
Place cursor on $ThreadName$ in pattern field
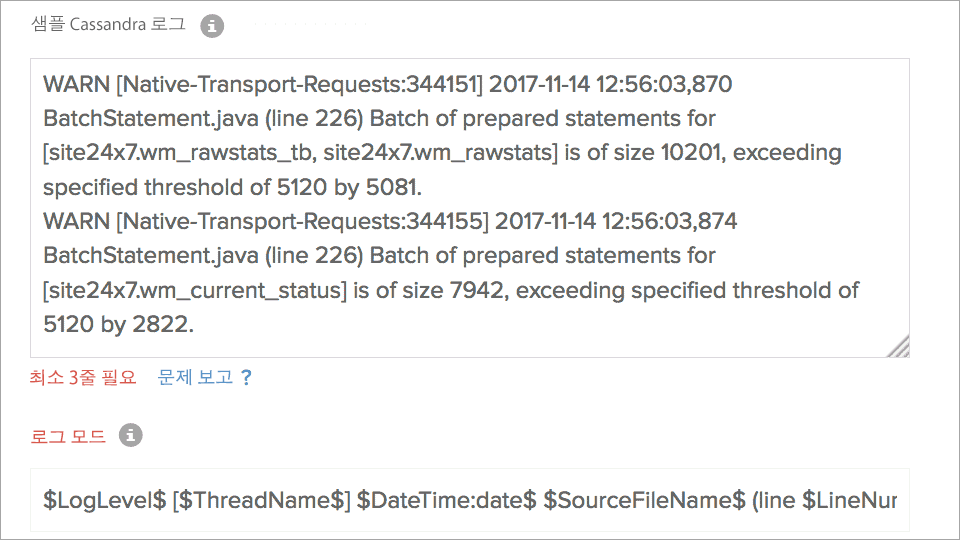260,500
